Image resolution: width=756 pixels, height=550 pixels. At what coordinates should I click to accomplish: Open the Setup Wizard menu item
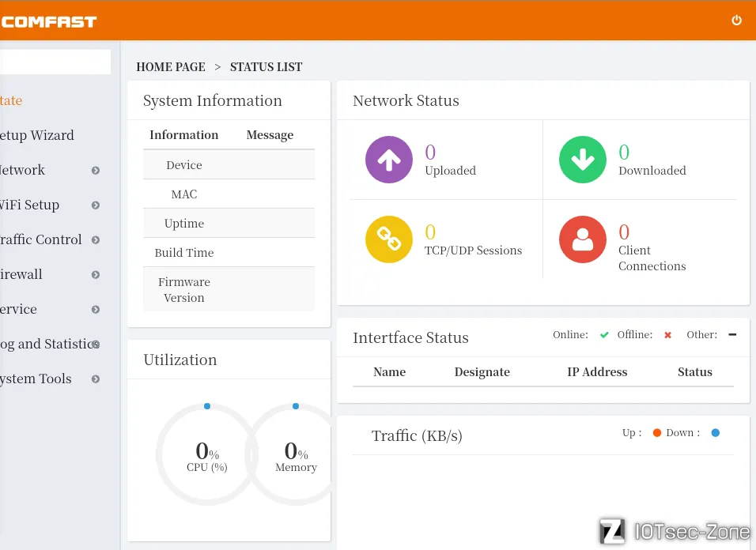point(36,135)
